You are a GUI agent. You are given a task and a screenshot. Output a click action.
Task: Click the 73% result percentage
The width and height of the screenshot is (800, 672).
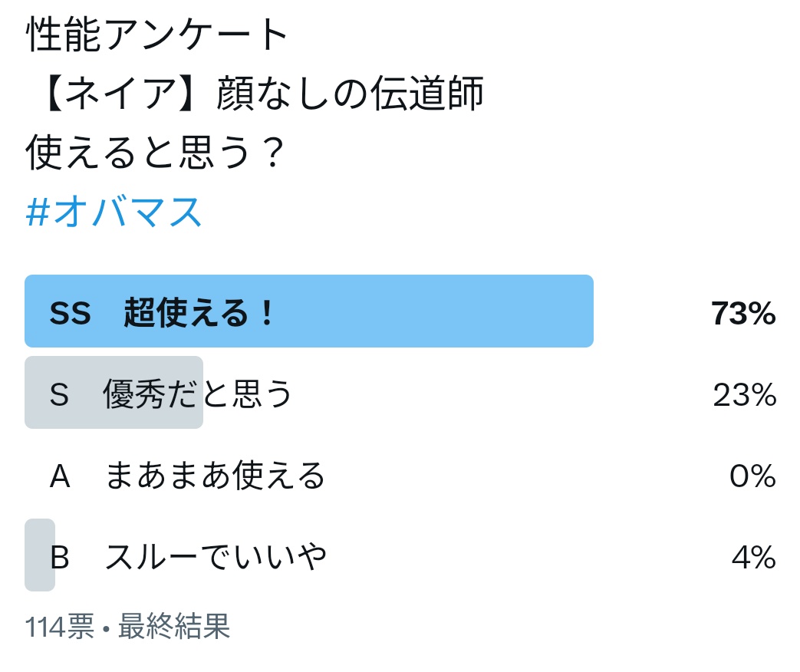tap(742, 313)
